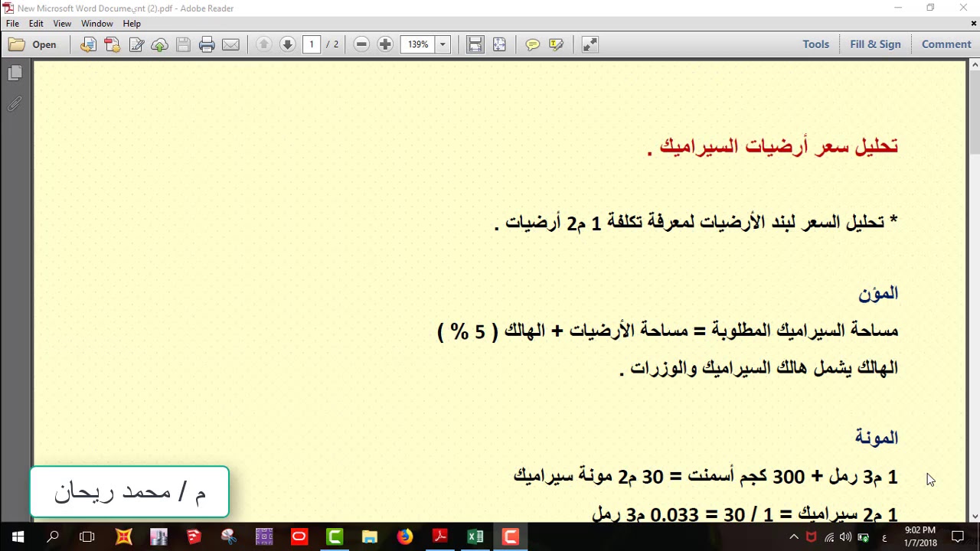This screenshot has width=980, height=551.
Task: Open the Comment pane
Action: [946, 44]
